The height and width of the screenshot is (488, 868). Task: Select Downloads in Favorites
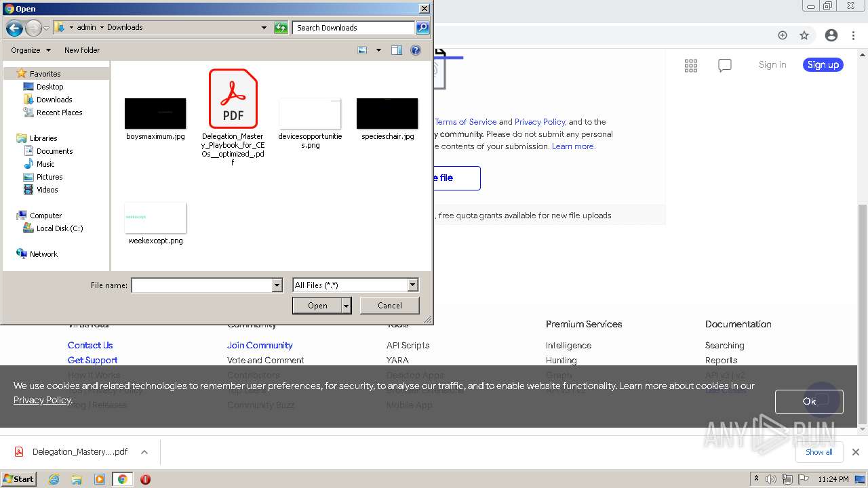[54, 100]
